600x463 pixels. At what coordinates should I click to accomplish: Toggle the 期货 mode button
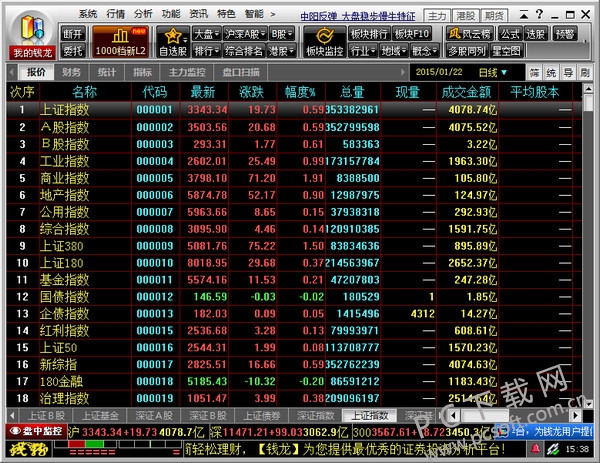point(494,16)
